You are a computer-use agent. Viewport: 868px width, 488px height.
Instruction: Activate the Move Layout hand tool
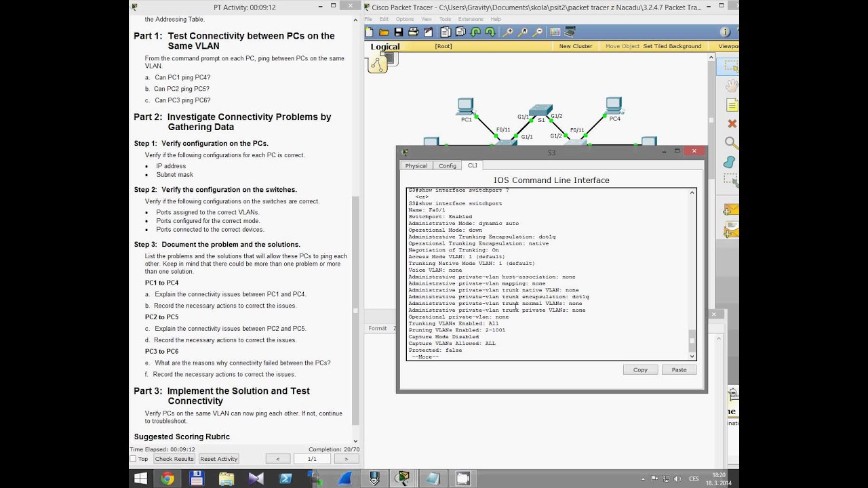point(731,85)
